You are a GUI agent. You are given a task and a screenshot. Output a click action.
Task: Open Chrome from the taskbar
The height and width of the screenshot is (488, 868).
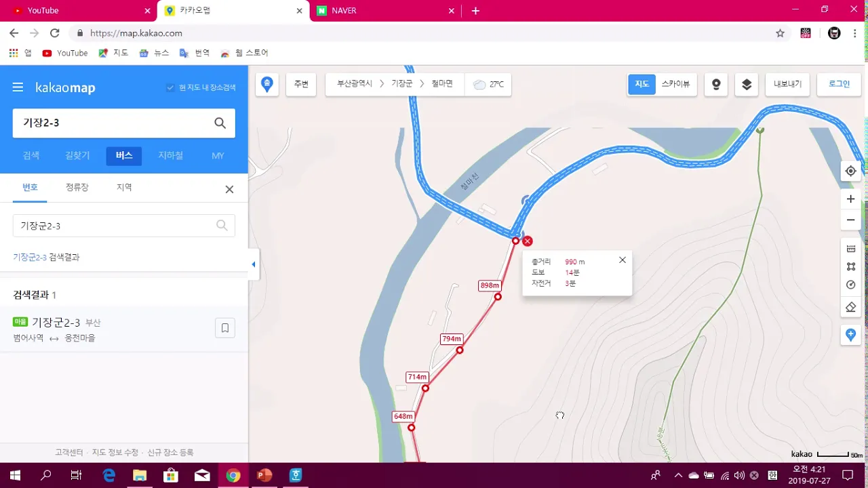pos(233,475)
